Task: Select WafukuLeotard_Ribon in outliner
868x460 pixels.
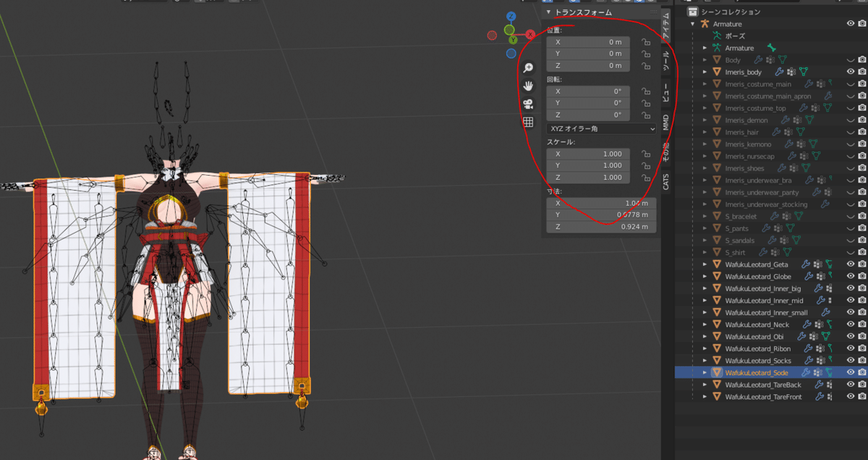Action: (758, 349)
